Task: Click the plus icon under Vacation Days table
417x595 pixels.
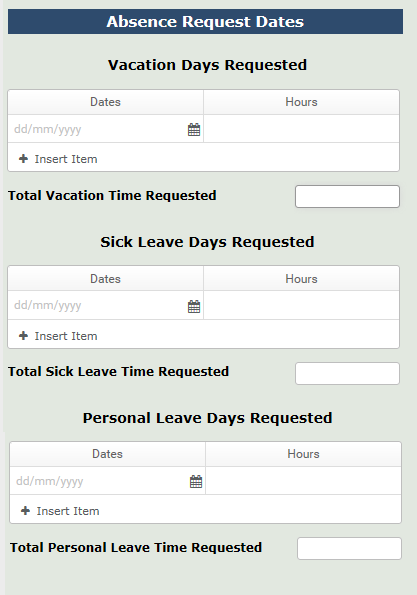Action: (x=24, y=159)
